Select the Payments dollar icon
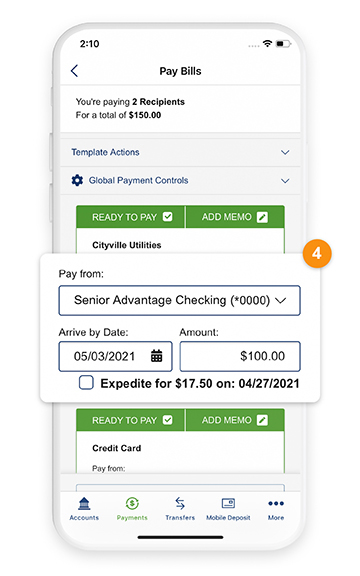 132,503
